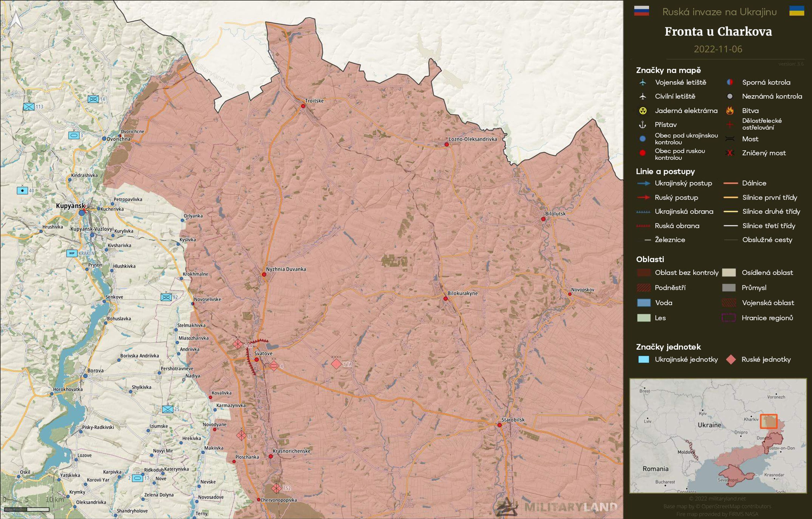Click the Starobilsk town marker
Screen dimensions: 812x519
pos(499,425)
